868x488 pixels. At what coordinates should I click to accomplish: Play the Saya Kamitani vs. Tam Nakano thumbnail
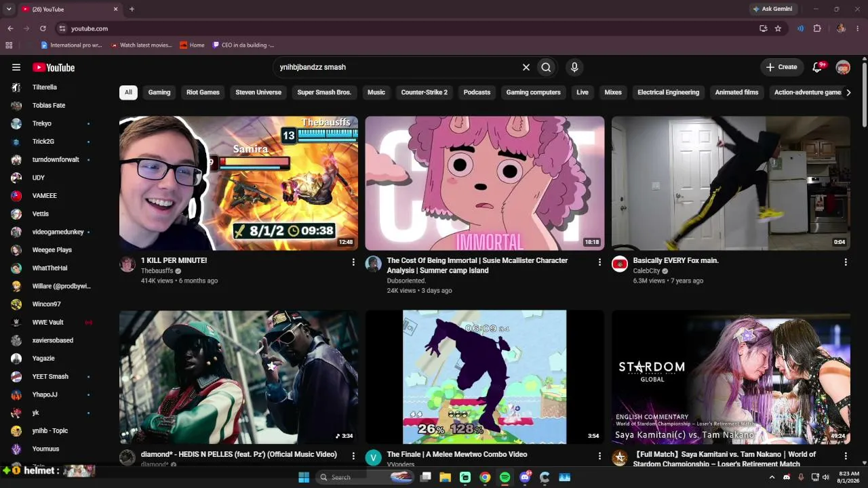(x=731, y=377)
